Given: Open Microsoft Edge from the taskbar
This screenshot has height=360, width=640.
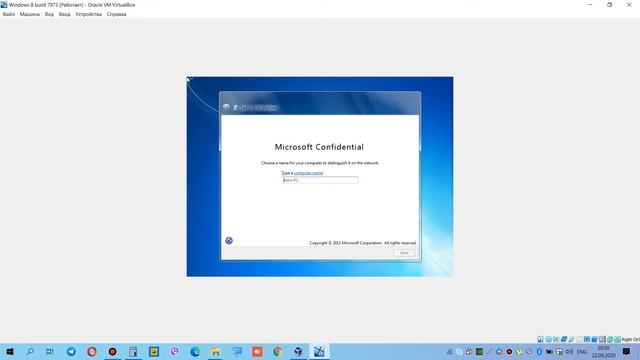Looking at the screenshot, I should [x=195, y=351].
